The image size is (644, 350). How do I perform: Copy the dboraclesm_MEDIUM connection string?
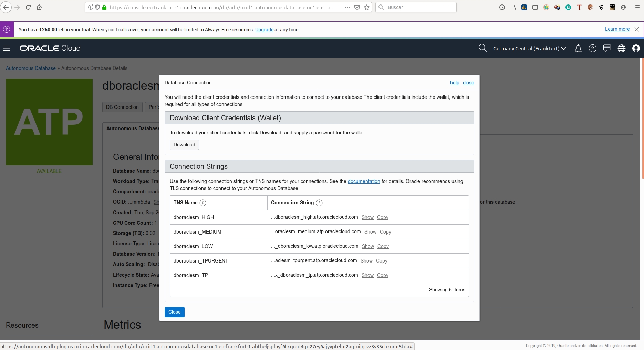tap(385, 232)
